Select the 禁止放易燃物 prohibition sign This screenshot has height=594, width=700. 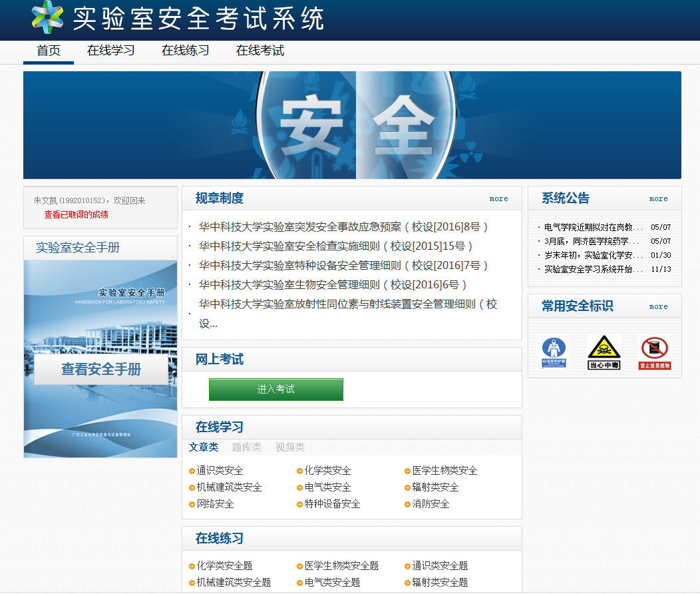tap(655, 352)
